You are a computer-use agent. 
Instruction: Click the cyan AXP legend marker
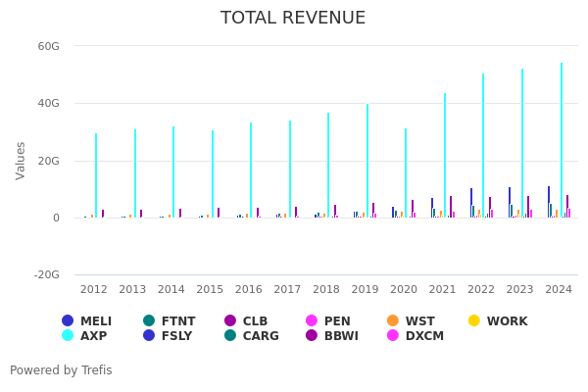68,336
